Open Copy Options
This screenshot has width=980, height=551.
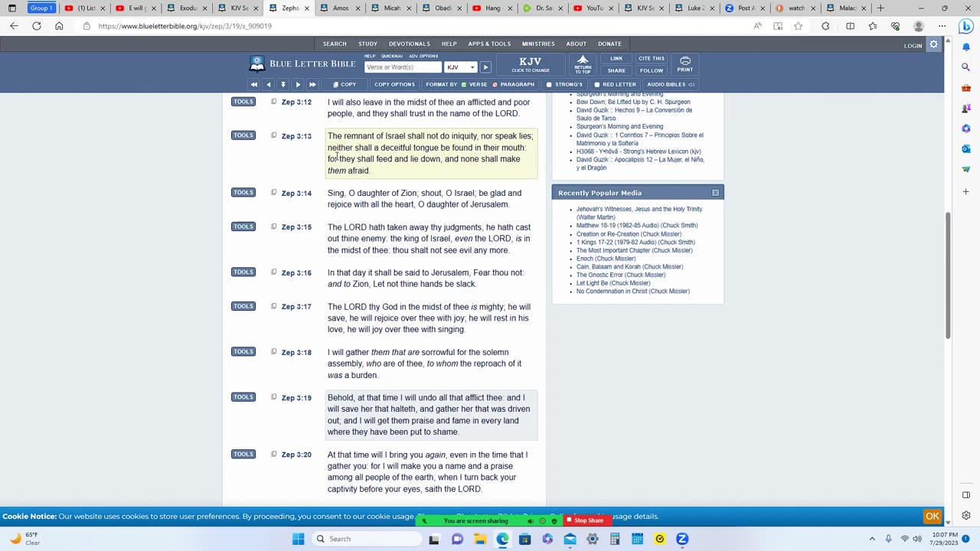click(394, 85)
